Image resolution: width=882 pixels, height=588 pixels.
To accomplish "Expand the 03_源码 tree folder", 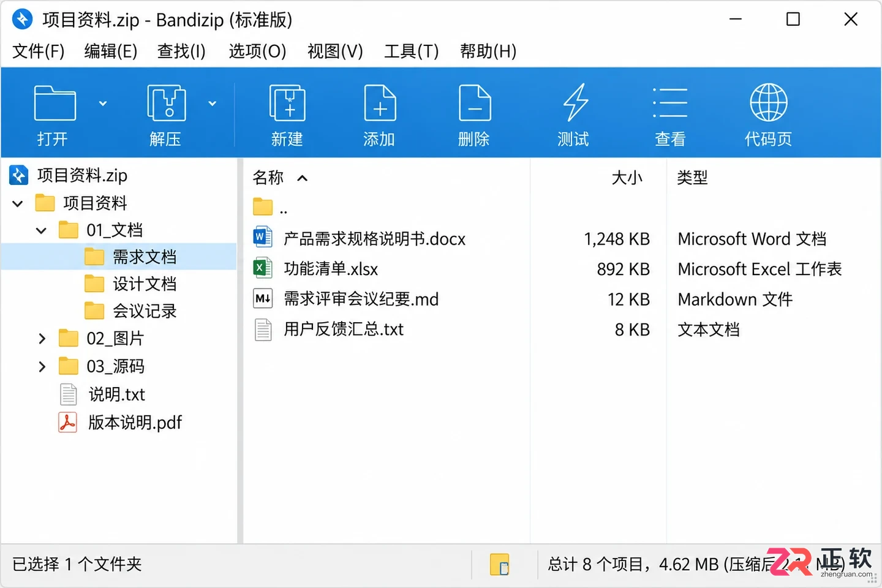I will [42, 366].
